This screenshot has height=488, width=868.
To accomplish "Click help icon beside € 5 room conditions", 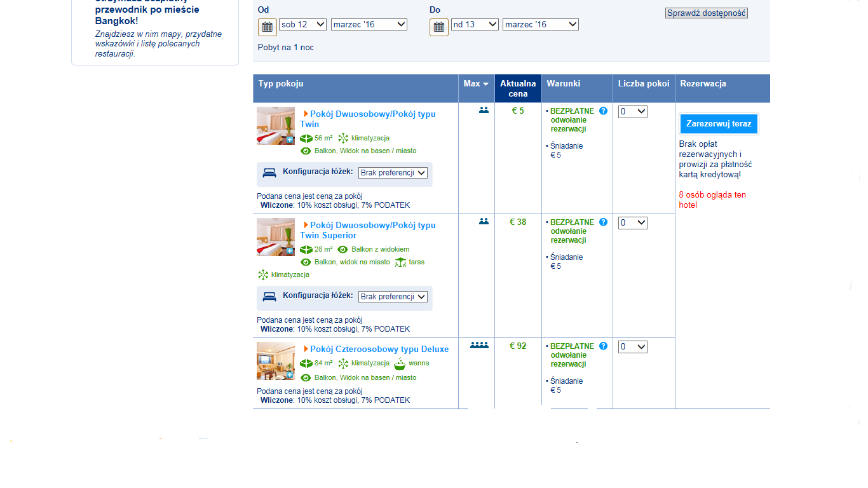I will click(x=603, y=111).
